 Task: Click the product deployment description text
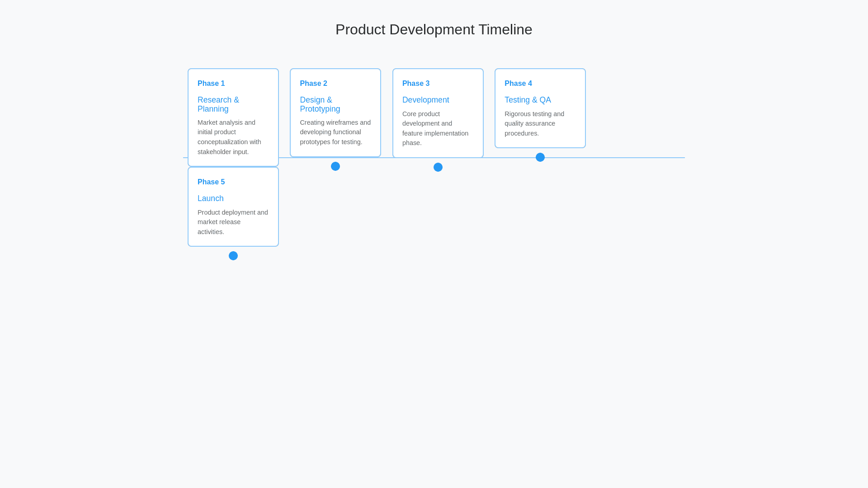click(x=232, y=222)
